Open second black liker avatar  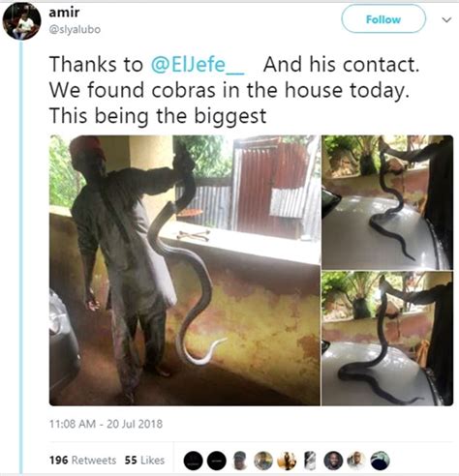[216, 461]
